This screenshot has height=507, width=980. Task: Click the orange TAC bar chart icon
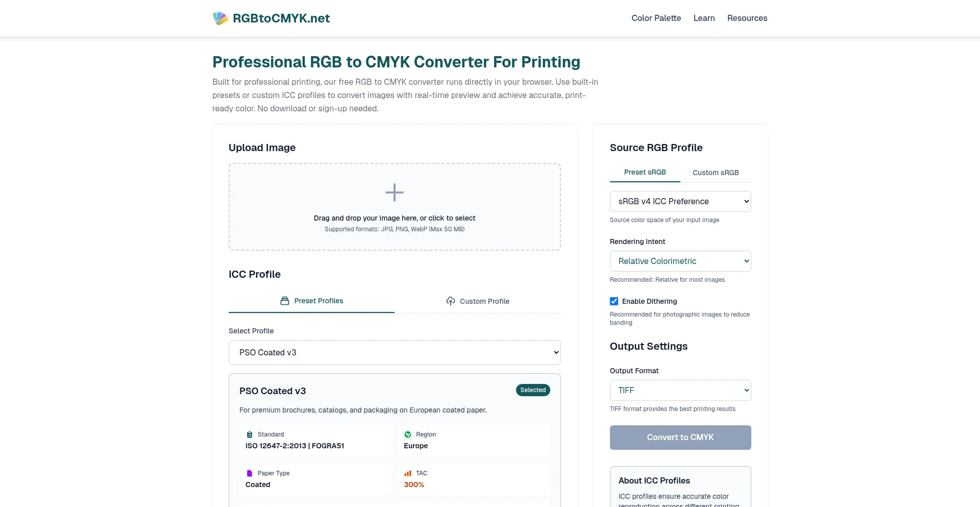408,473
